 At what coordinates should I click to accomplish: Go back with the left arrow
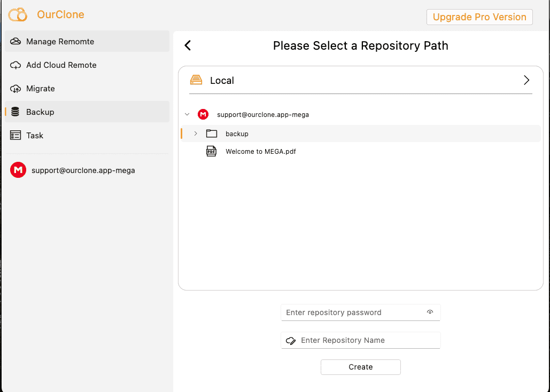[x=188, y=45]
